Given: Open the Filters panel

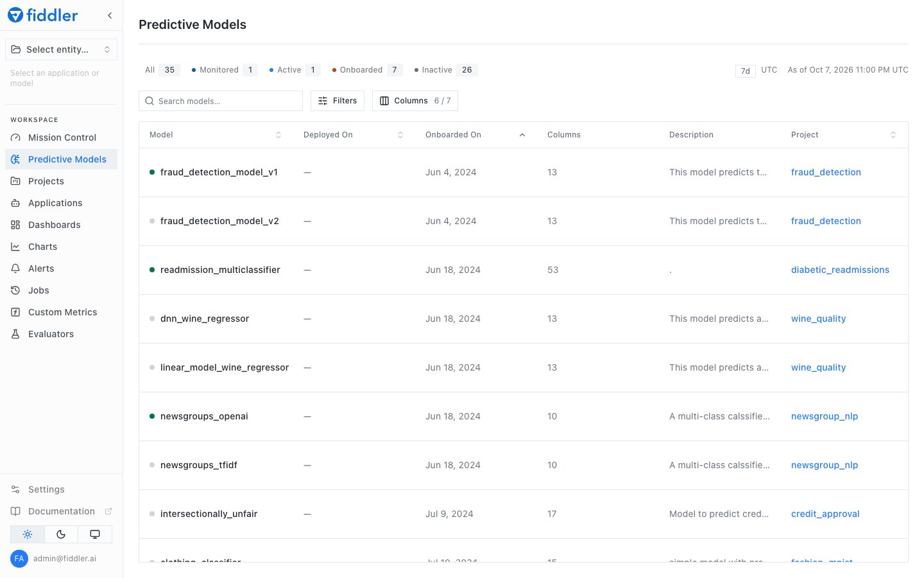Looking at the screenshot, I should (x=338, y=101).
